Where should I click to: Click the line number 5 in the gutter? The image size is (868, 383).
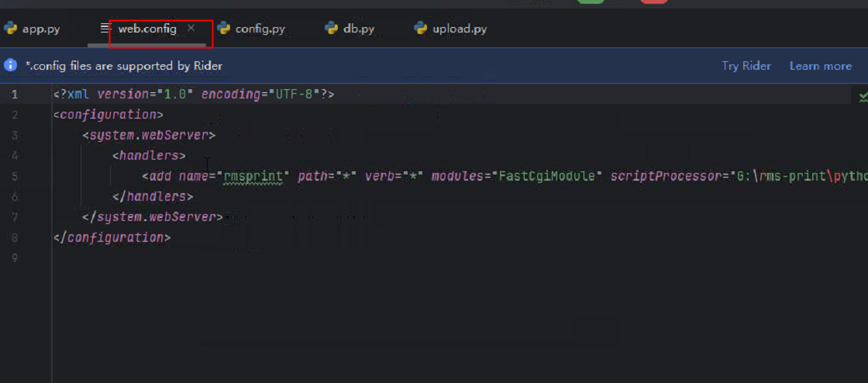click(x=15, y=177)
